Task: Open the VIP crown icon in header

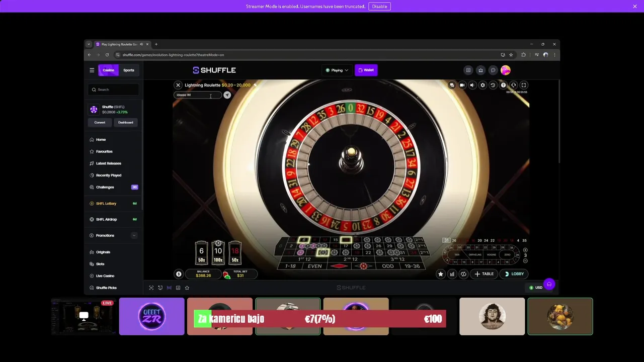Action: (x=480, y=70)
